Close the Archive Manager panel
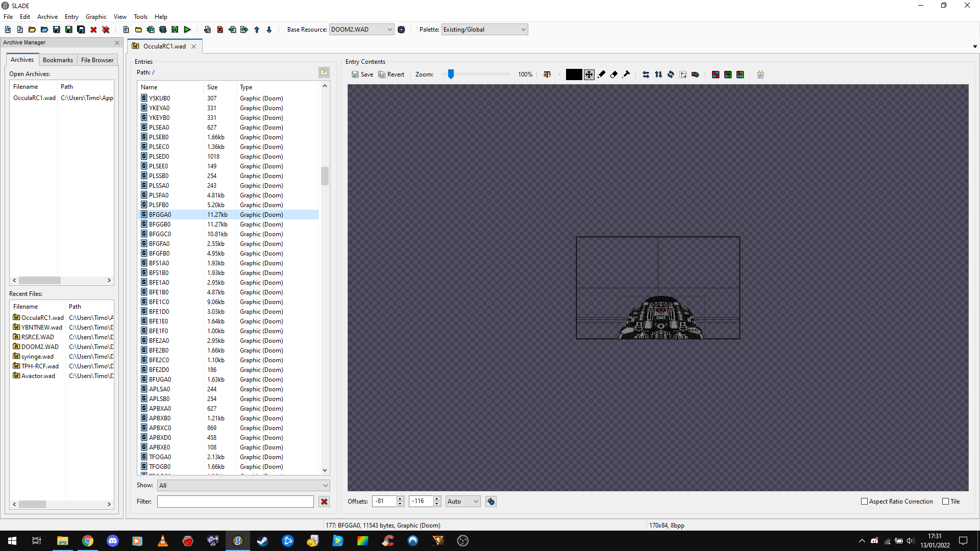This screenshot has height=551, width=980. pyautogui.click(x=117, y=43)
